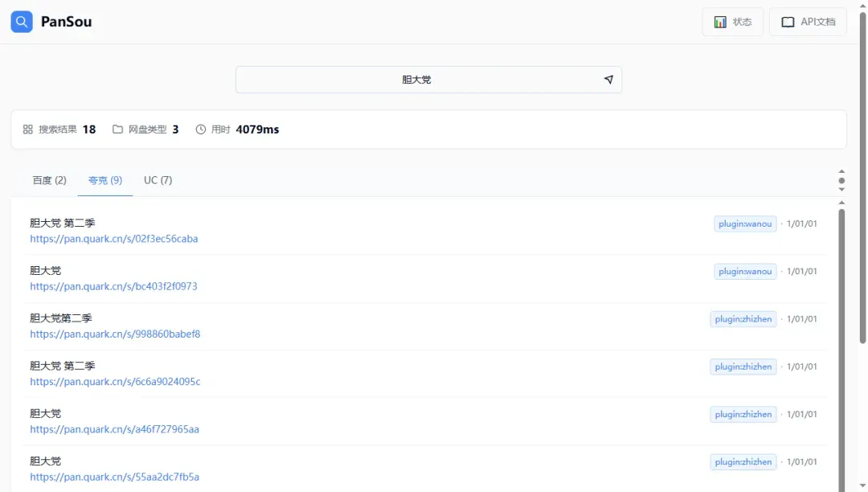Image resolution: width=868 pixels, height=492 pixels.
Task: Open link pan.quark.cn/s/998860babef8
Action: (x=115, y=334)
